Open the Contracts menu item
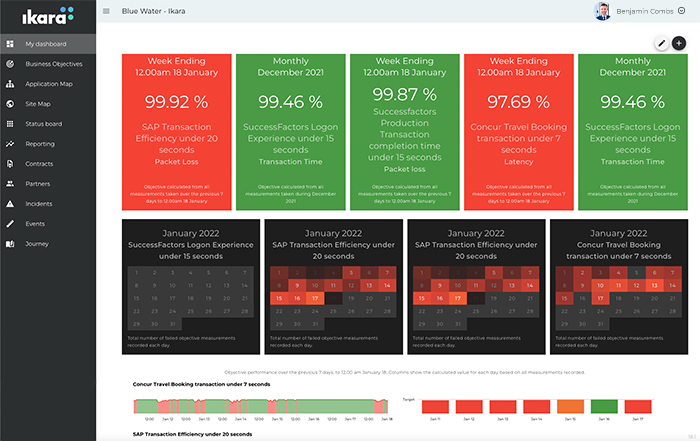This screenshot has width=700, height=441. (39, 164)
